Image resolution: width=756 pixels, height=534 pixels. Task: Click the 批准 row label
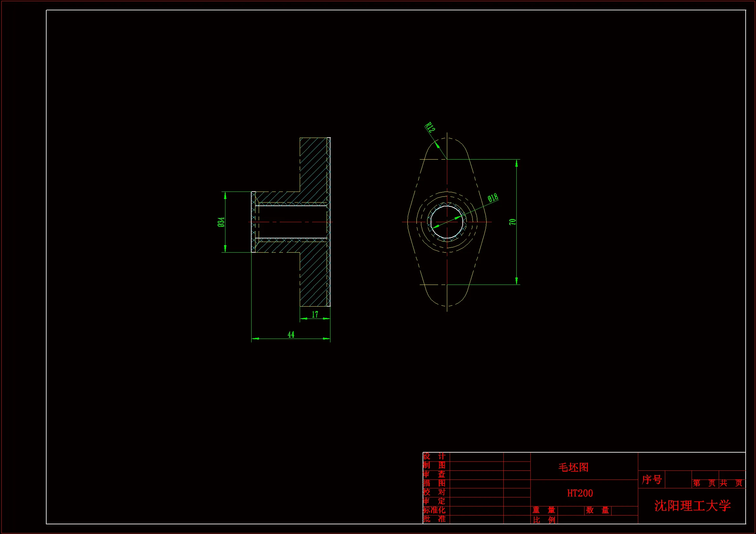(434, 519)
